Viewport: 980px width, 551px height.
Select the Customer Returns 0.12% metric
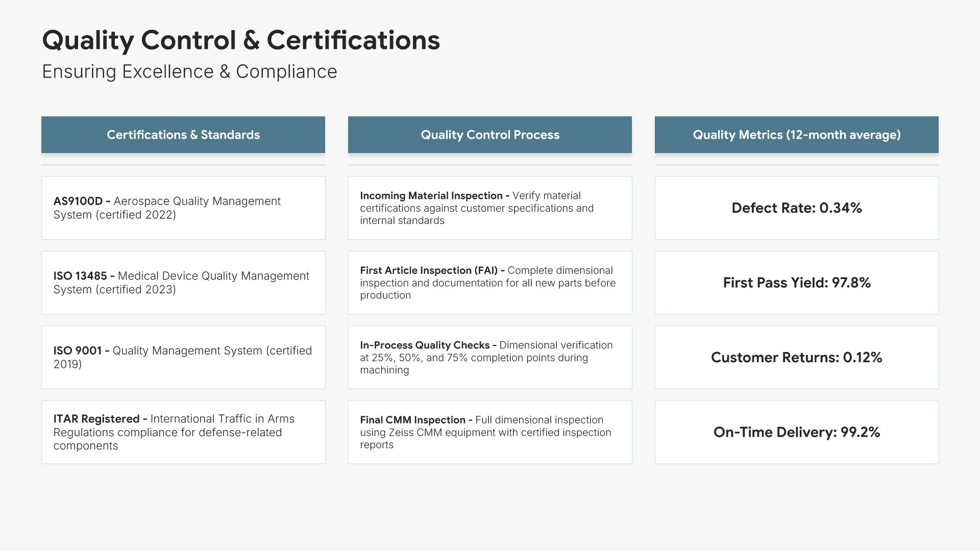tap(796, 358)
